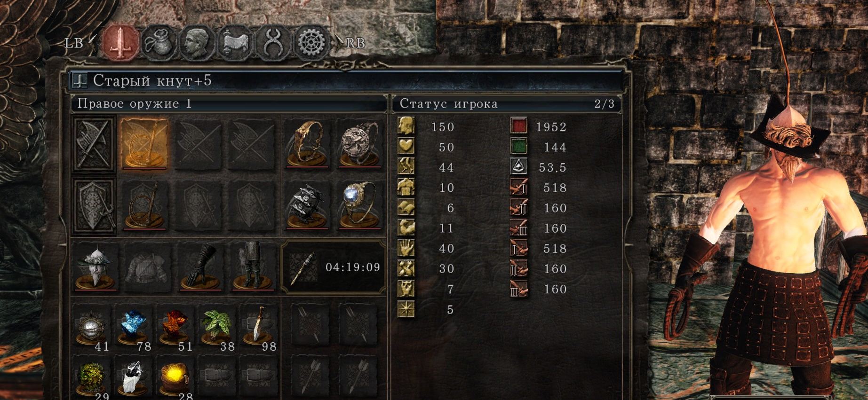Select the dark leggings armor slot
Image resolution: width=868 pixels, height=400 pixels.
tap(252, 267)
